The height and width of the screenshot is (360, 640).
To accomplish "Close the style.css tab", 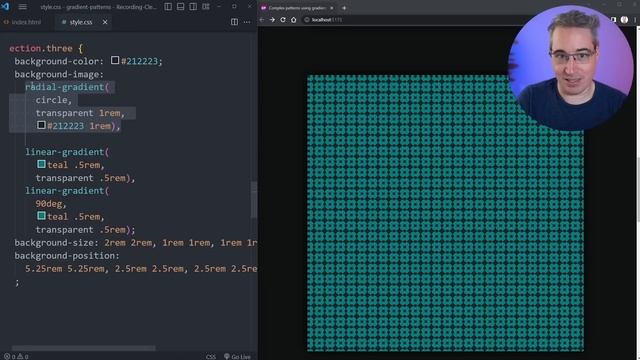I will click(x=105, y=22).
